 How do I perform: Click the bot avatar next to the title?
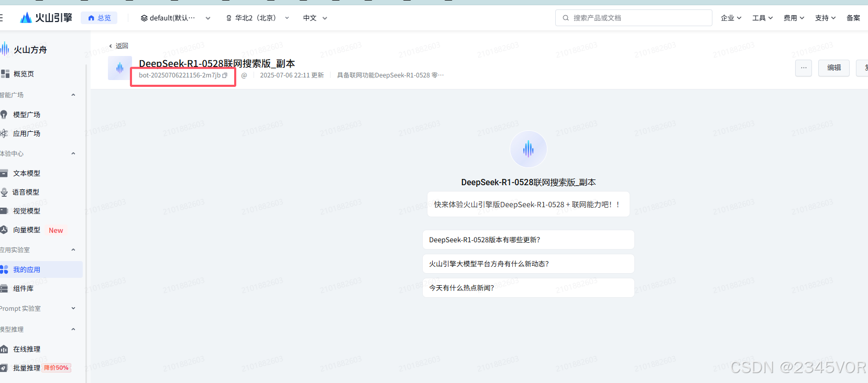120,68
